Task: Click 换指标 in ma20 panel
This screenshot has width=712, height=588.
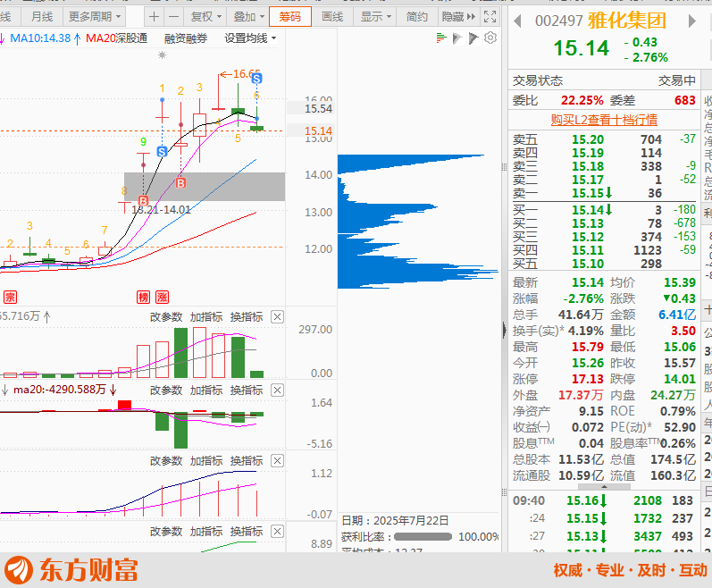Action: pyautogui.click(x=247, y=390)
